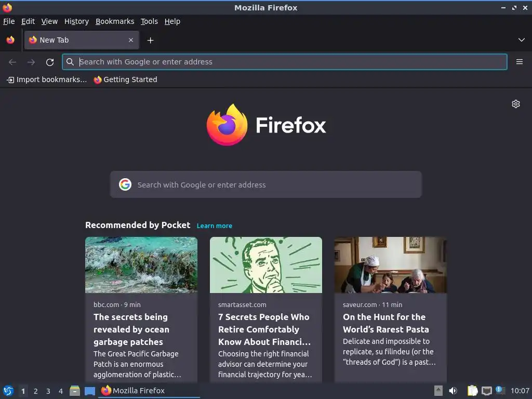Open the retirement secrets article illustration
The height and width of the screenshot is (399, 532).
tap(265, 265)
